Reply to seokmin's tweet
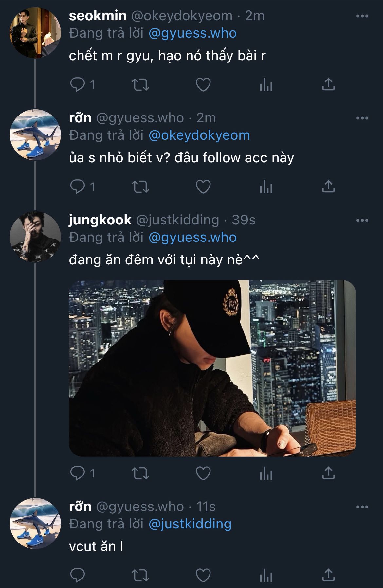Viewport: 383px width, 588px height. pyautogui.click(x=78, y=85)
